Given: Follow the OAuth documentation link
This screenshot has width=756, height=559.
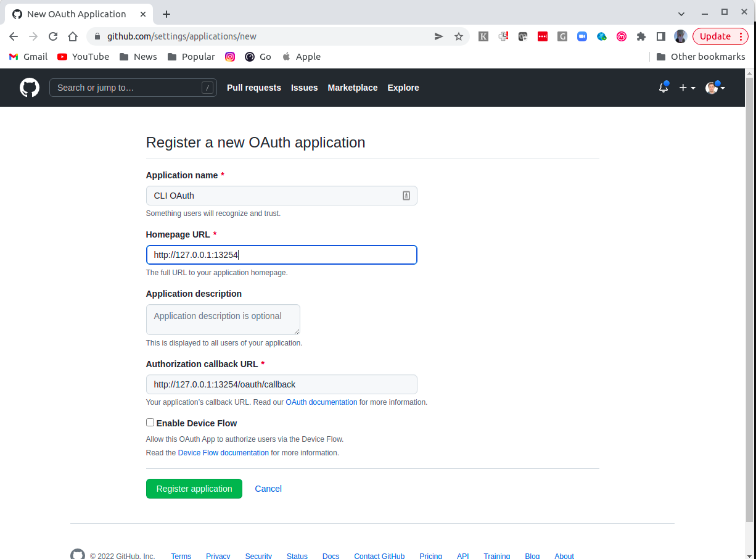Looking at the screenshot, I should point(321,402).
